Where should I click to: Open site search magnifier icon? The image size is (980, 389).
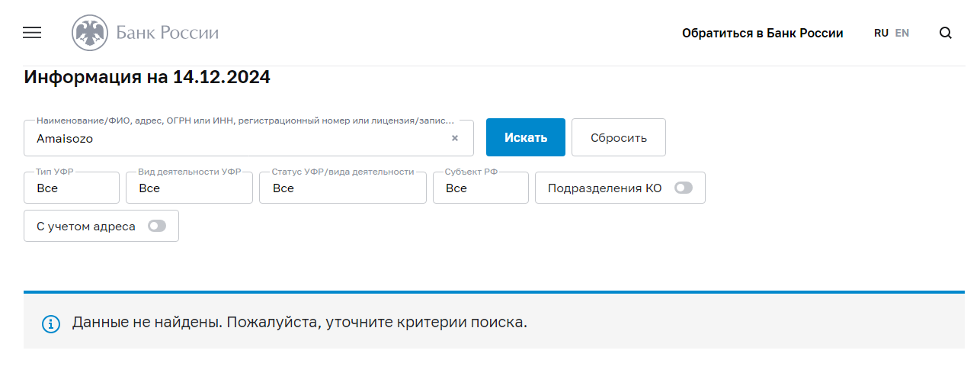tap(946, 33)
